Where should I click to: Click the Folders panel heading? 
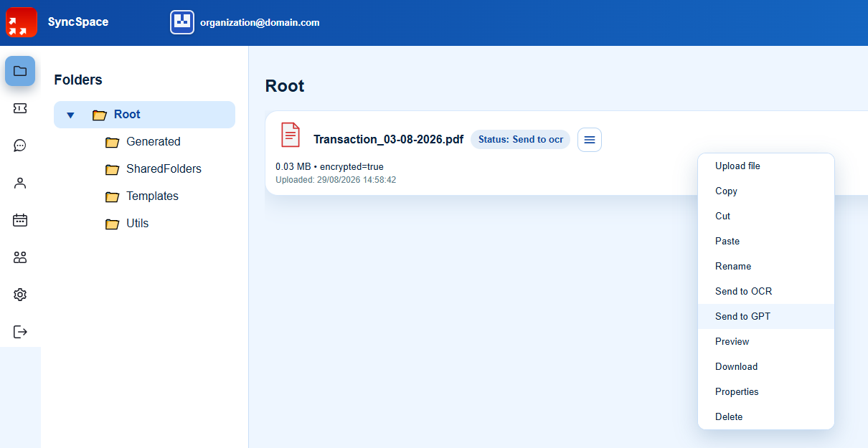point(78,80)
